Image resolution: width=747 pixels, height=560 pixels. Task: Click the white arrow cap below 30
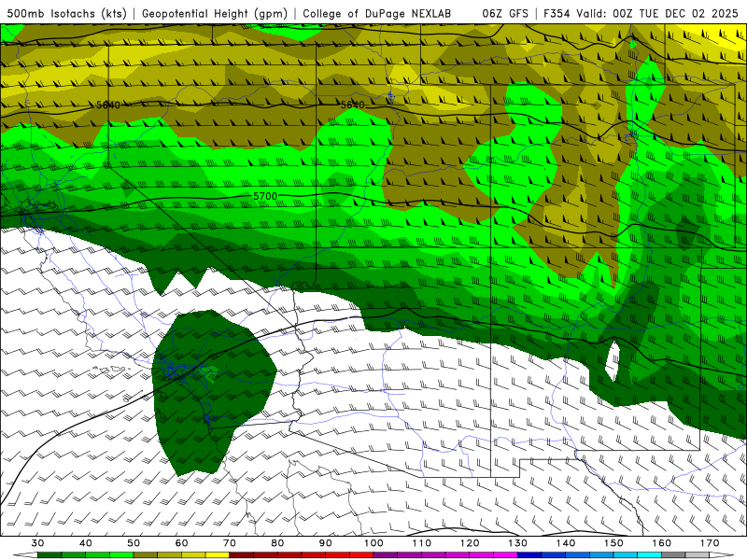(25, 555)
